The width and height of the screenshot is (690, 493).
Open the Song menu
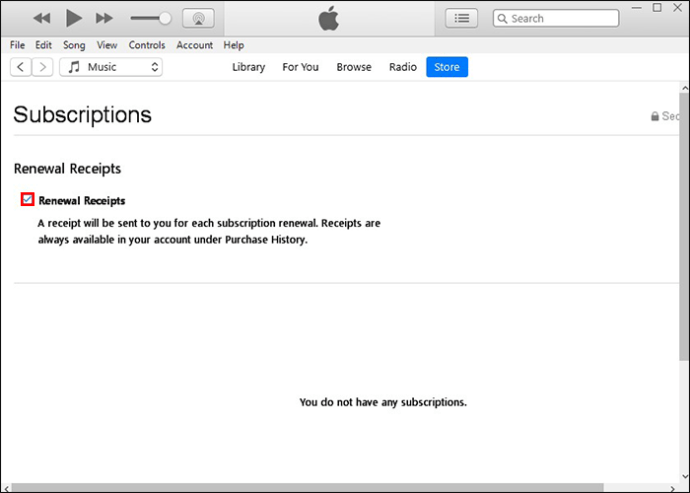pos(74,45)
